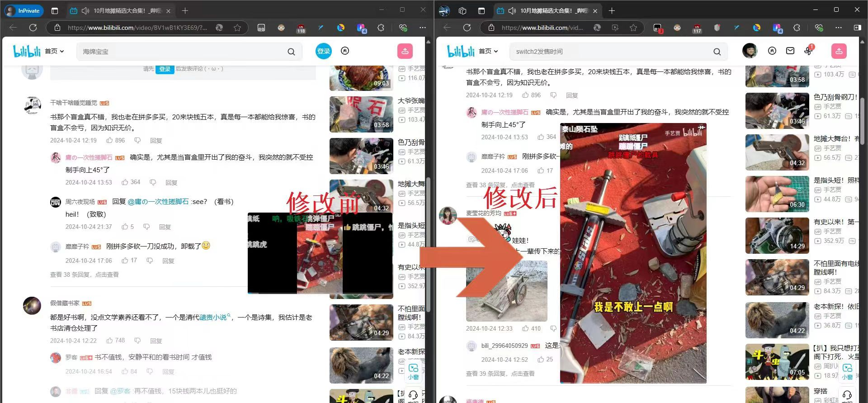Image resolution: width=868 pixels, height=403 pixels.
Task: Reply to 假借藏书家's comment dated 12:22
Action: point(156,341)
